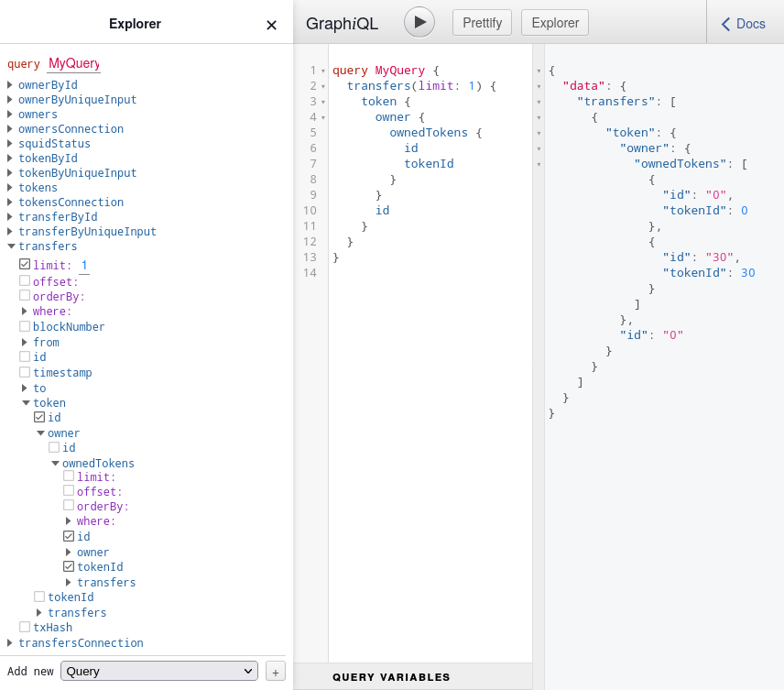This screenshot has height=690, width=784.
Task: Uncheck the id field under ownedTokens
Action: [x=69, y=536]
